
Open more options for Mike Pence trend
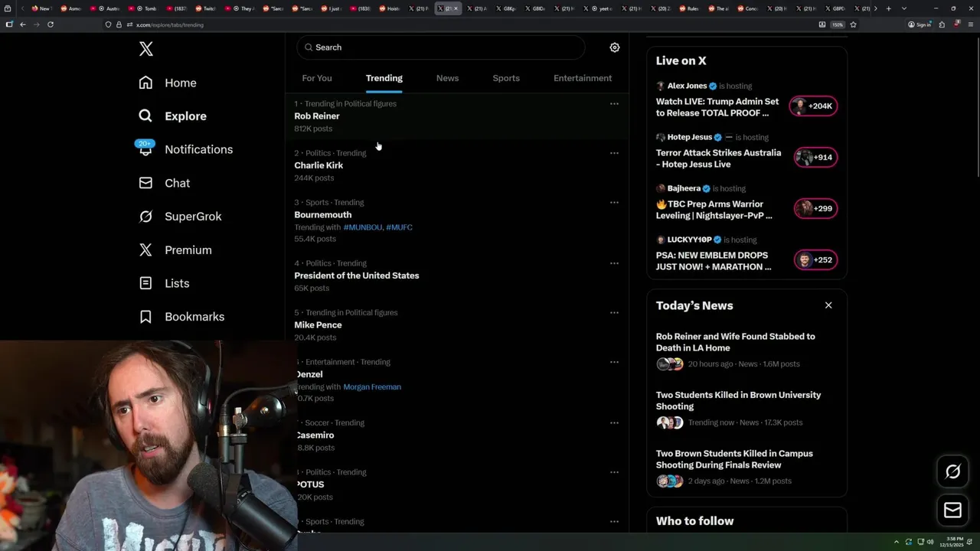[614, 312]
